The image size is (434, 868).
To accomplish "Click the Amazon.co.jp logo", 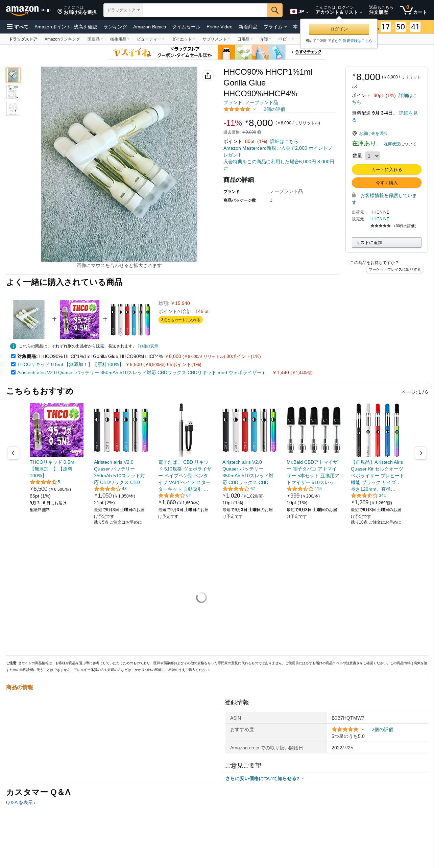I will coord(28,10).
